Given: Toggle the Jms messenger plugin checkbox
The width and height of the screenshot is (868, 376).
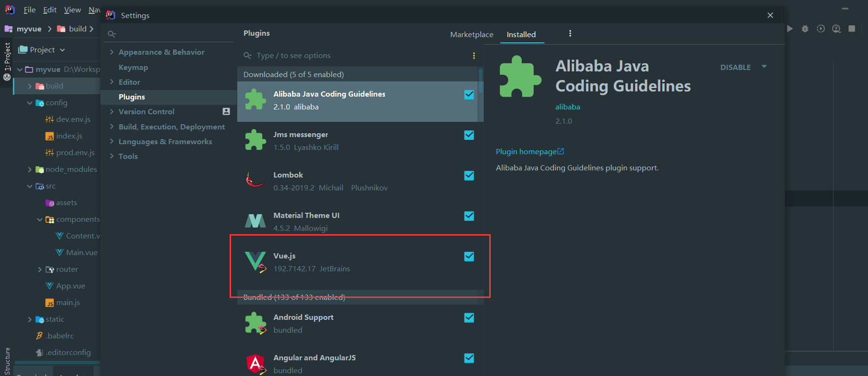Looking at the screenshot, I should point(469,135).
